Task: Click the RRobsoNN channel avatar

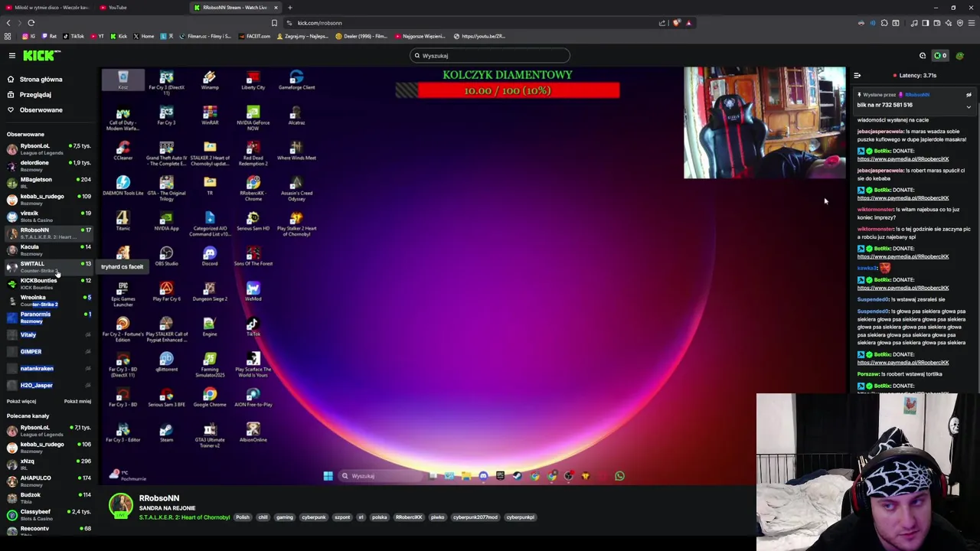Action: click(120, 506)
